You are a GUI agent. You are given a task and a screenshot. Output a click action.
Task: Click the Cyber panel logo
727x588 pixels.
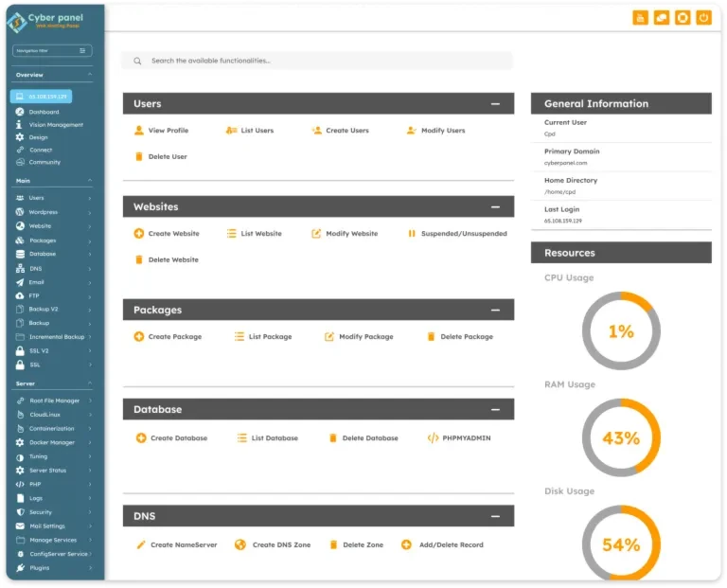click(45, 21)
